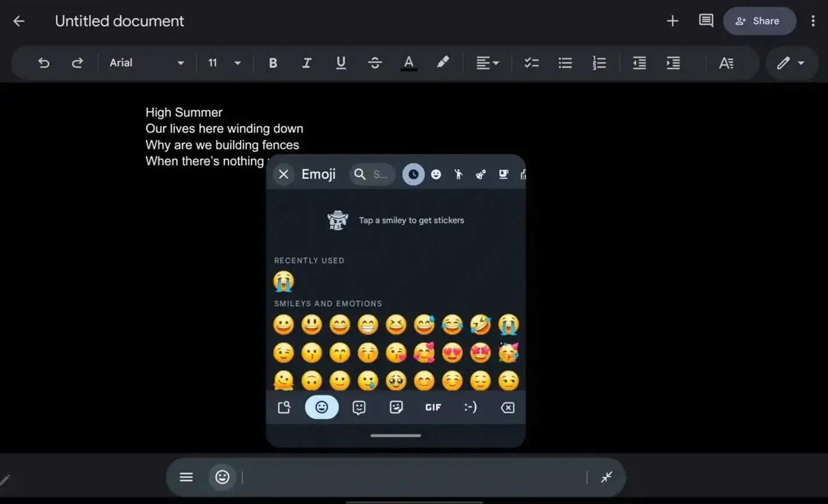Click the Share button
This screenshot has height=504, width=828.
click(759, 21)
